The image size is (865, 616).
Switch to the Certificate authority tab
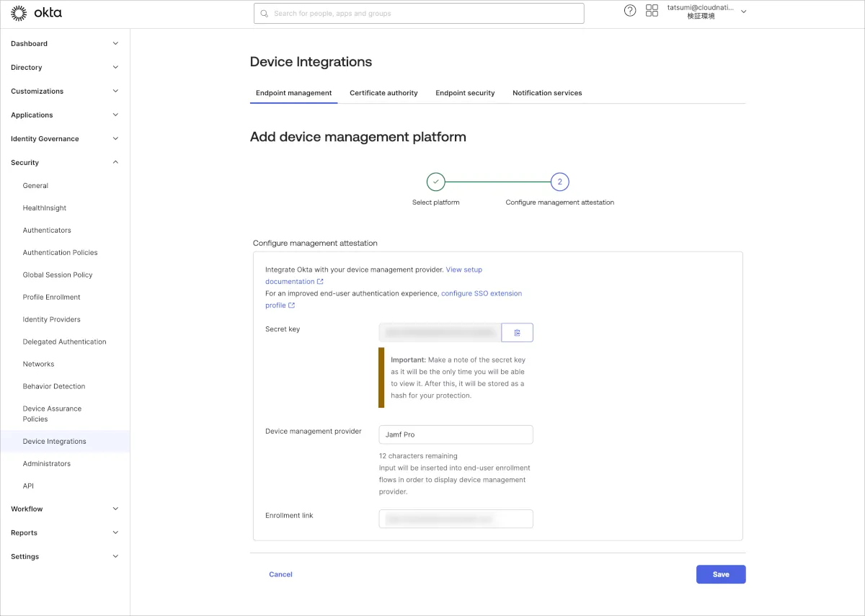pyautogui.click(x=383, y=93)
